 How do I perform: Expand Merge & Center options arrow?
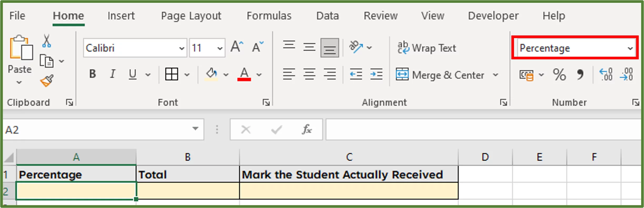click(496, 75)
